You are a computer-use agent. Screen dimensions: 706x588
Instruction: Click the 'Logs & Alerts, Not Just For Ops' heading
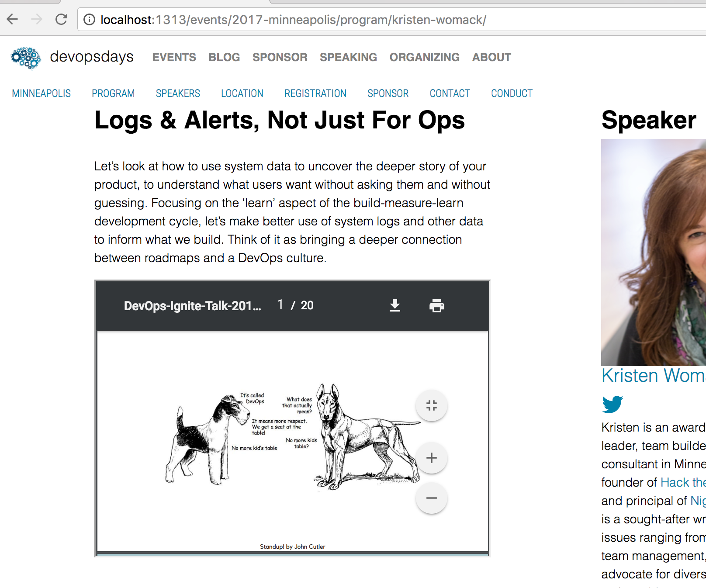(x=280, y=120)
